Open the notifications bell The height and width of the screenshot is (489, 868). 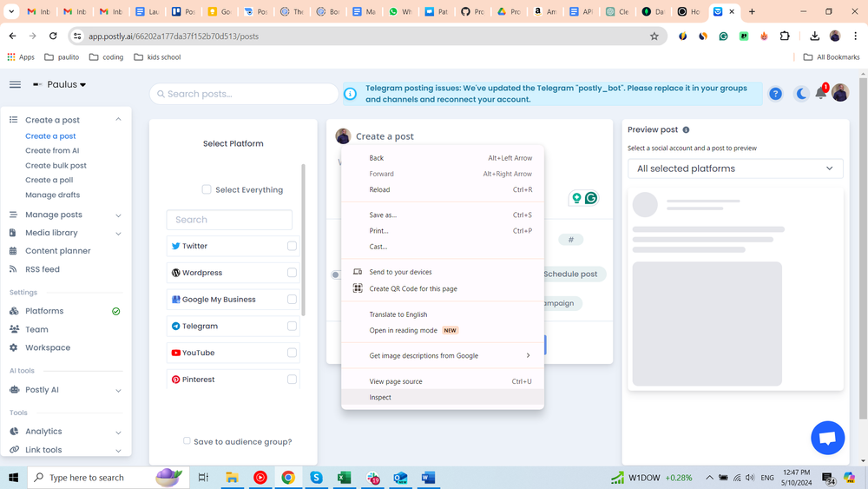pyautogui.click(x=821, y=93)
